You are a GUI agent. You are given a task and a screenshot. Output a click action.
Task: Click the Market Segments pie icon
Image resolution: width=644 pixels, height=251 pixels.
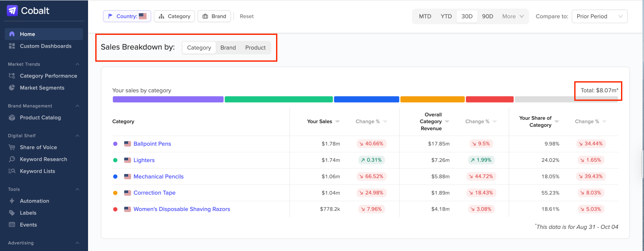12,88
